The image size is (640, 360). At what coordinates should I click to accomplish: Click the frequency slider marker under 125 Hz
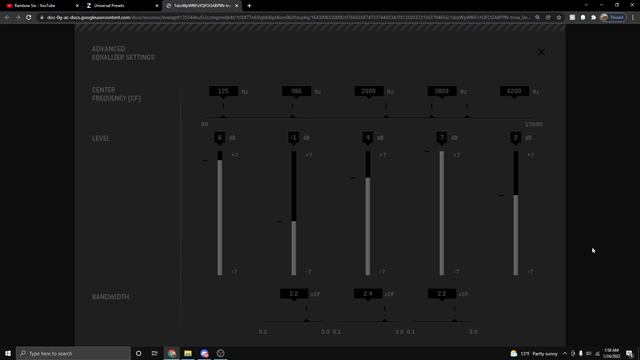click(223, 116)
